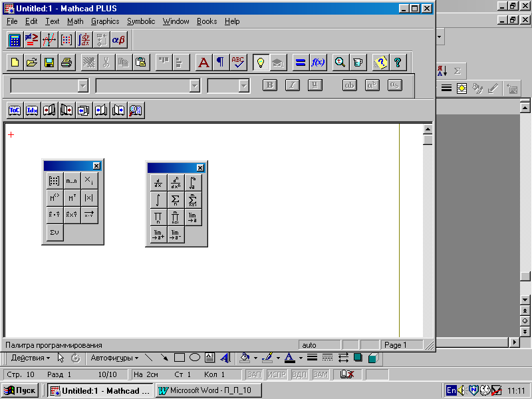Click the Пуск start button
This screenshot has width=532, height=399.
tap(20, 390)
